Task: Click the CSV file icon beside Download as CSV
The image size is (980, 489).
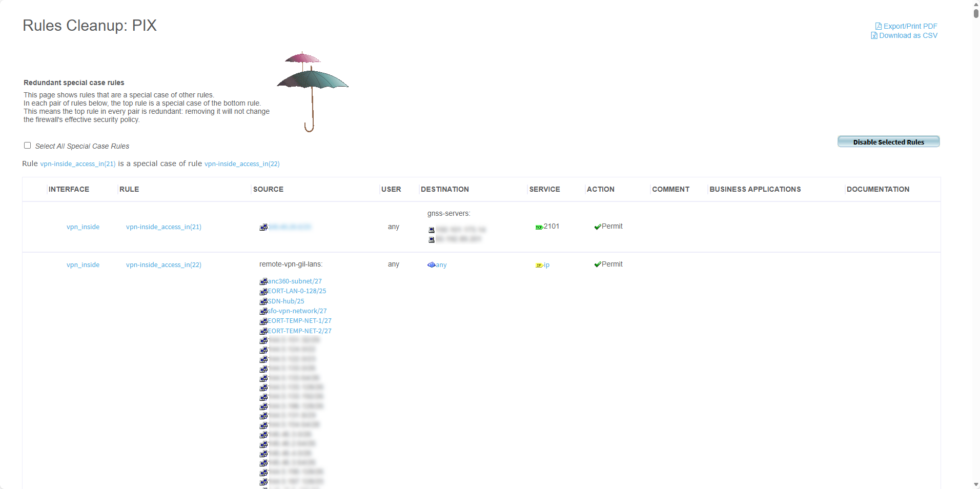Action: click(874, 35)
